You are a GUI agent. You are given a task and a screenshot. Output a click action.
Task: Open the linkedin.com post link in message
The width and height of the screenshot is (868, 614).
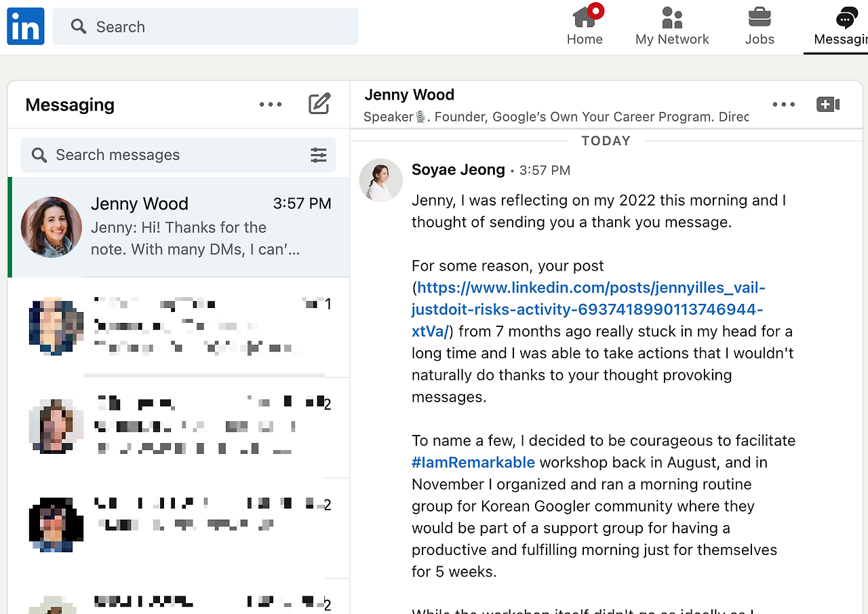click(587, 309)
